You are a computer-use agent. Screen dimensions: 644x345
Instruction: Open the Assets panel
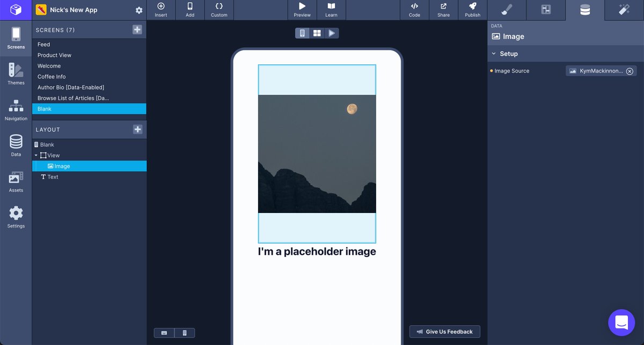point(16,181)
